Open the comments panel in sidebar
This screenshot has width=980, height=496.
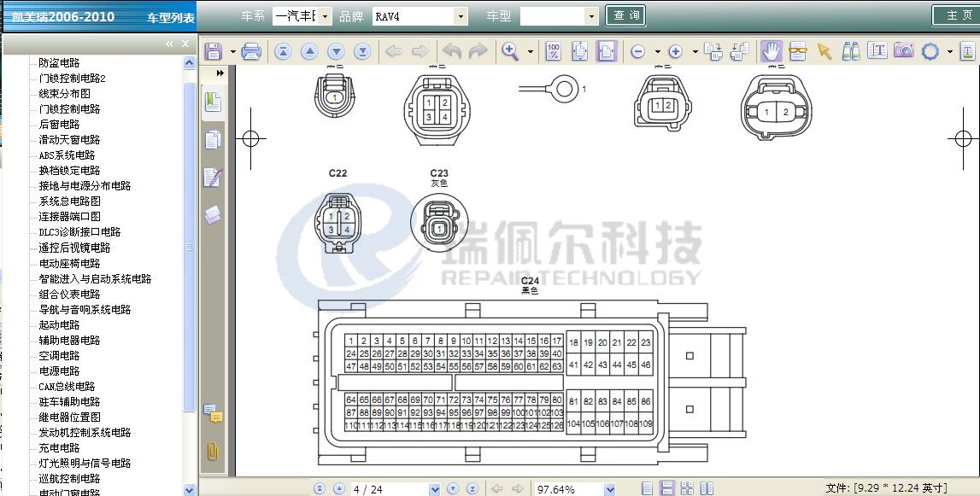pos(213,416)
